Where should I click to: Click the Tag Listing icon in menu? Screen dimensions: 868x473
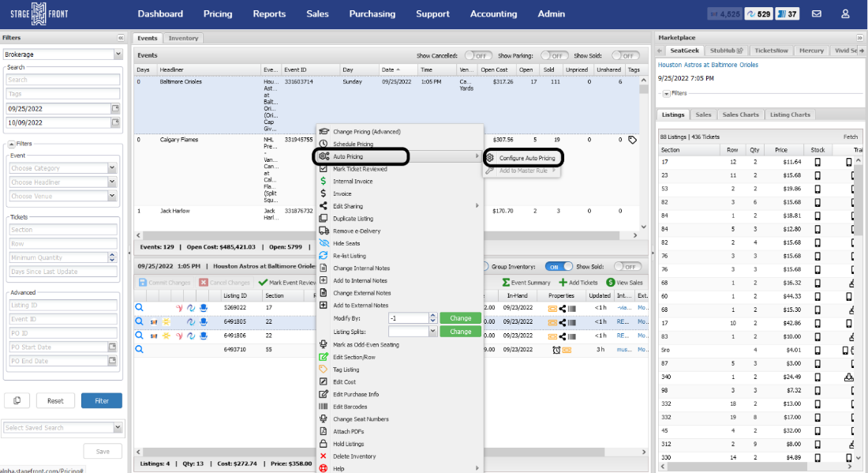(x=324, y=370)
